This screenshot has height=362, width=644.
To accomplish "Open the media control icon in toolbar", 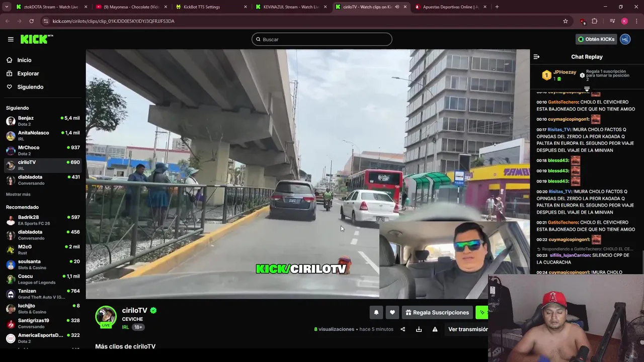I will [x=612, y=21].
